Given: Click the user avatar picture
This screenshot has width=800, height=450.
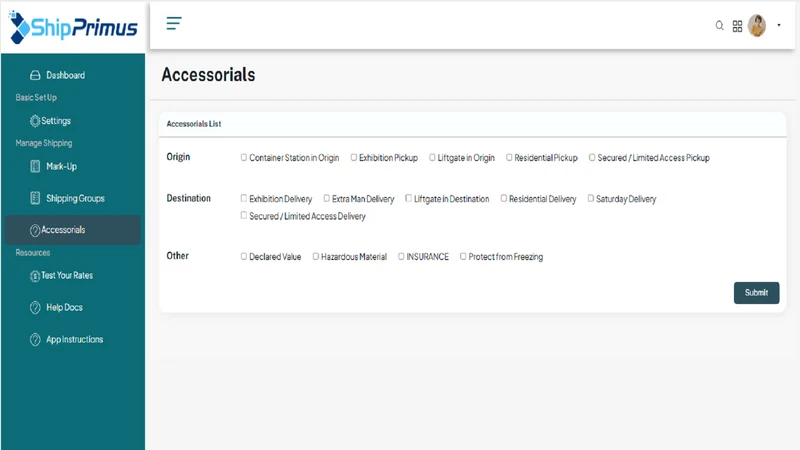Looking at the screenshot, I should tap(757, 26).
